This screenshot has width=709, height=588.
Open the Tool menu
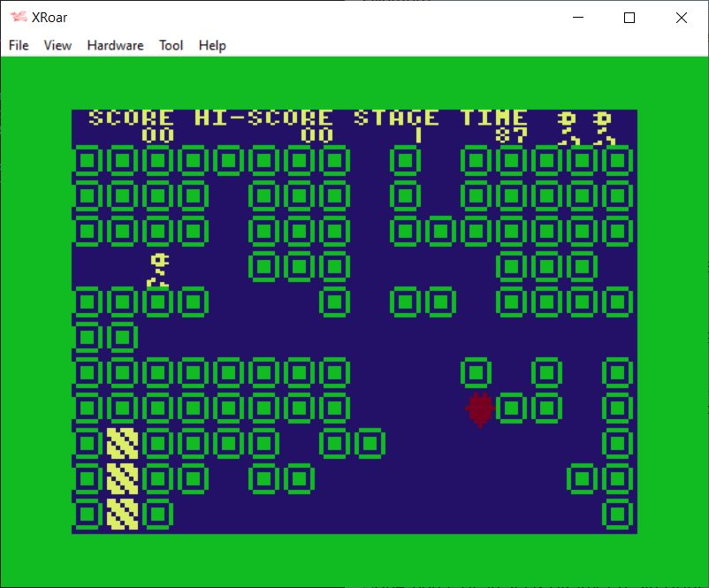click(171, 45)
